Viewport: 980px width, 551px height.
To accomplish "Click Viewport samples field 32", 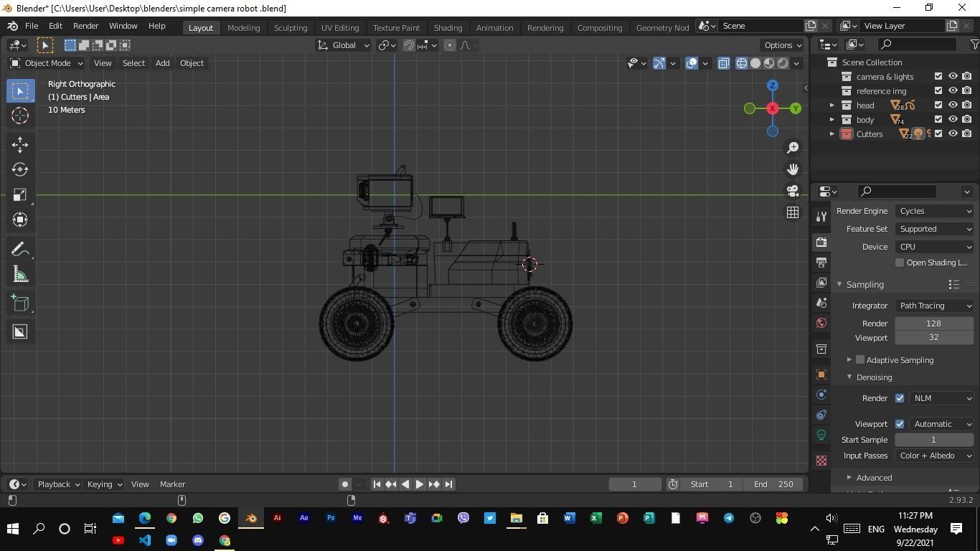I will coord(934,338).
